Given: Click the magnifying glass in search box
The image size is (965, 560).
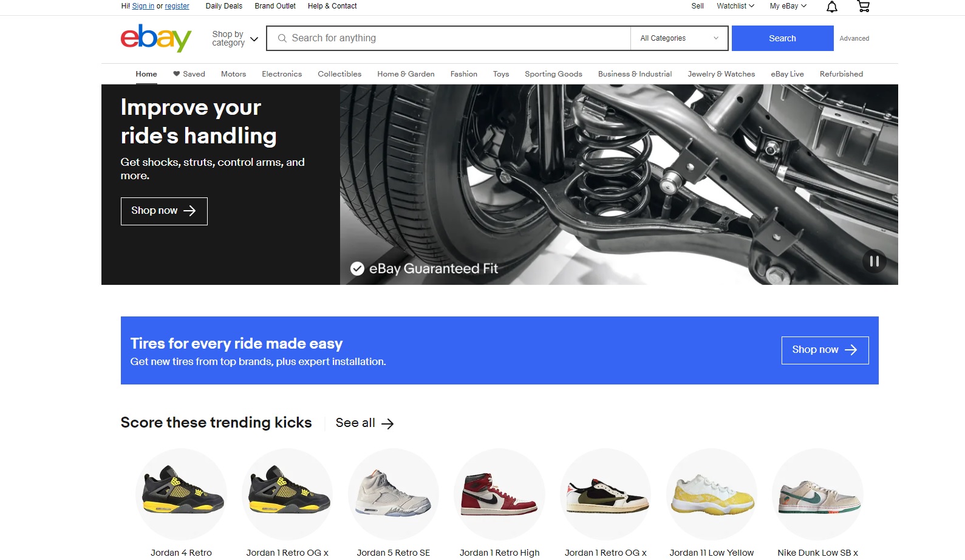Looking at the screenshot, I should [282, 38].
